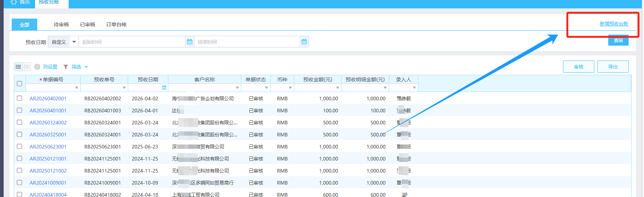Switch to compact list view icon
Image resolution: width=644 pixels, height=197 pixels.
(x=27, y=67)
